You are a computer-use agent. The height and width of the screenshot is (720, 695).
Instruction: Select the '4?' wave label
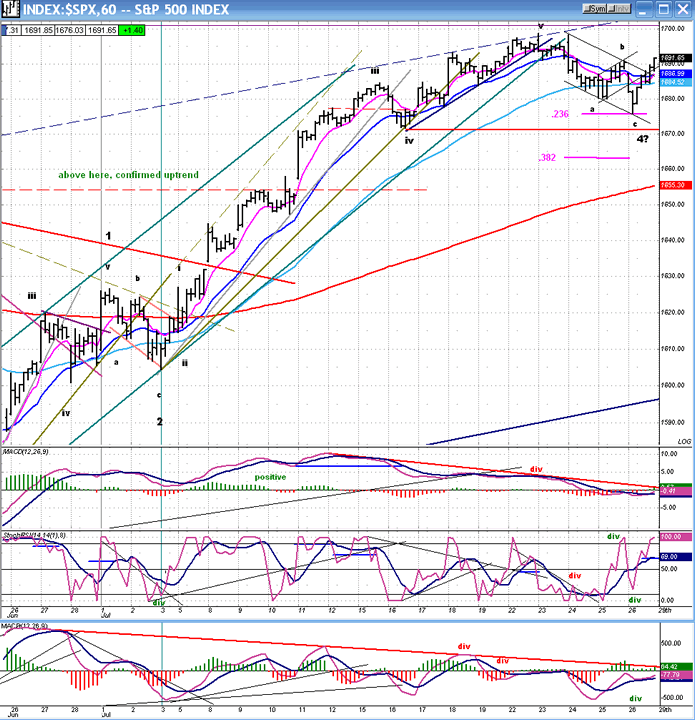[x=643, y=139]
